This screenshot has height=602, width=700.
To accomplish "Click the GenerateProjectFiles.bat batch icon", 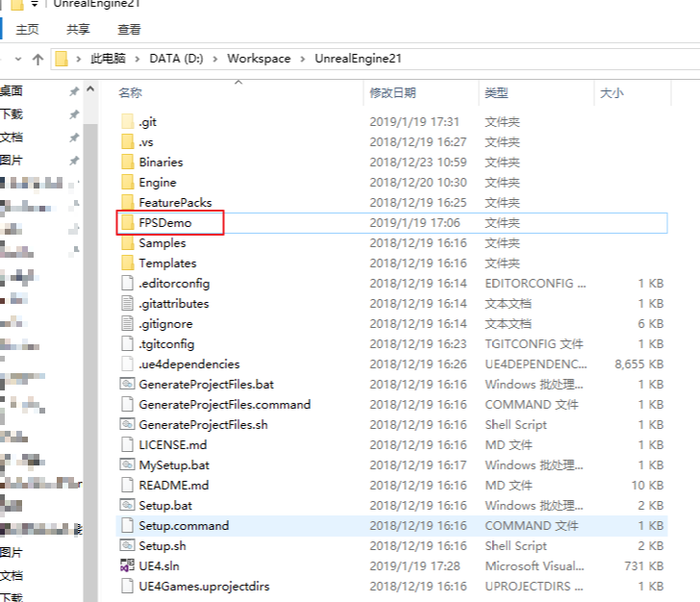I will [x=128, y=384].
